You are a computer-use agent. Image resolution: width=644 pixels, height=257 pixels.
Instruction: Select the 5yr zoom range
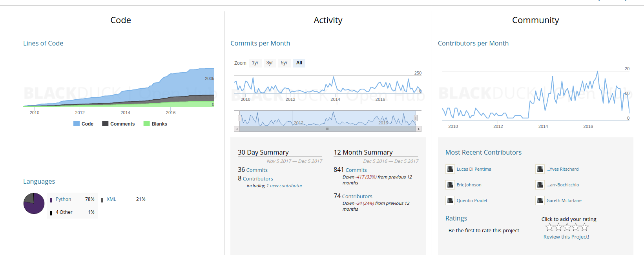pyautogui.click(x=284, y=63)
